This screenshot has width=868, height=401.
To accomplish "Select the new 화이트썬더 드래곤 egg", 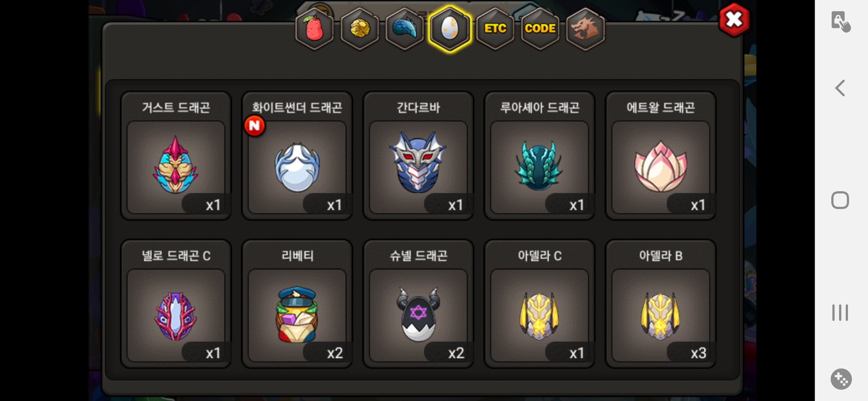I will point(297,156).
